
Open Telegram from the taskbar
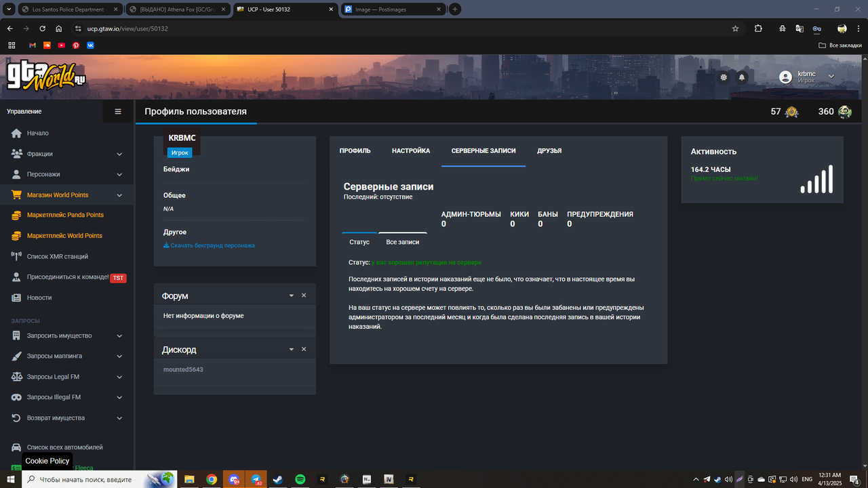pyautogui.click(x=256, y=479)
